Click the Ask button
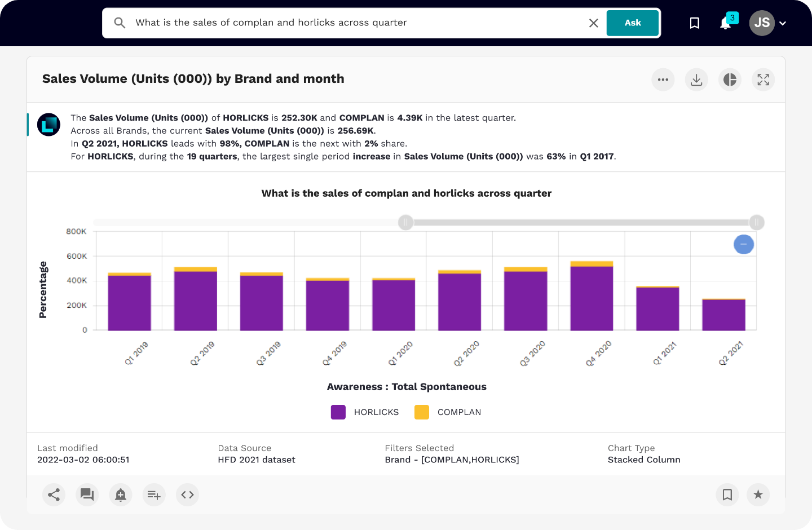This screenshot has height=530, width=812. pyautogui.click(x=633, y=23)
